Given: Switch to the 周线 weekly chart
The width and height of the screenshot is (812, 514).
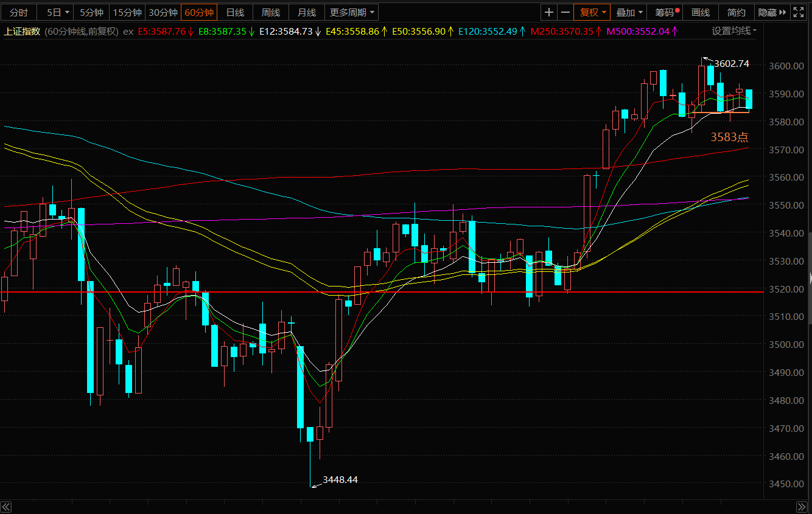Looking at the screenshot, I should click(271, 12).
